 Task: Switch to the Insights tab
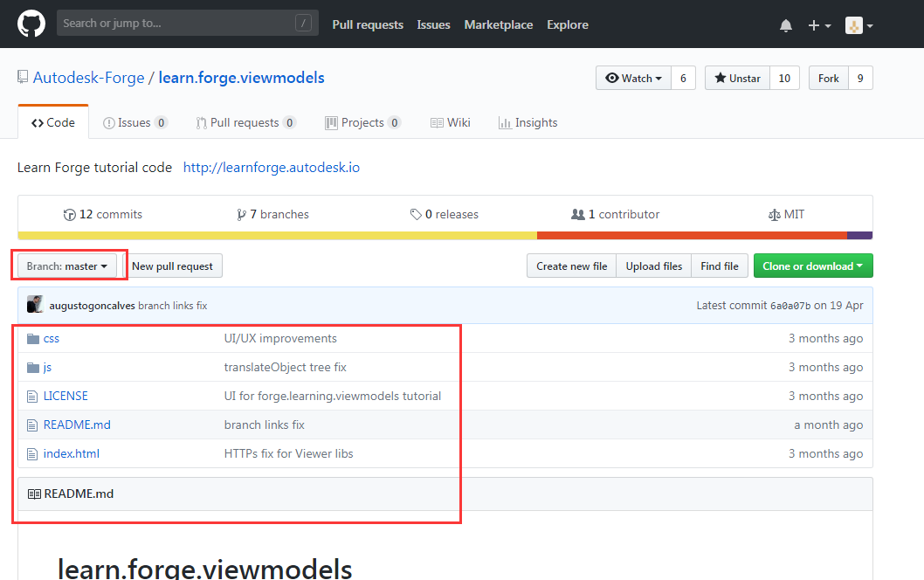point(528,122)
